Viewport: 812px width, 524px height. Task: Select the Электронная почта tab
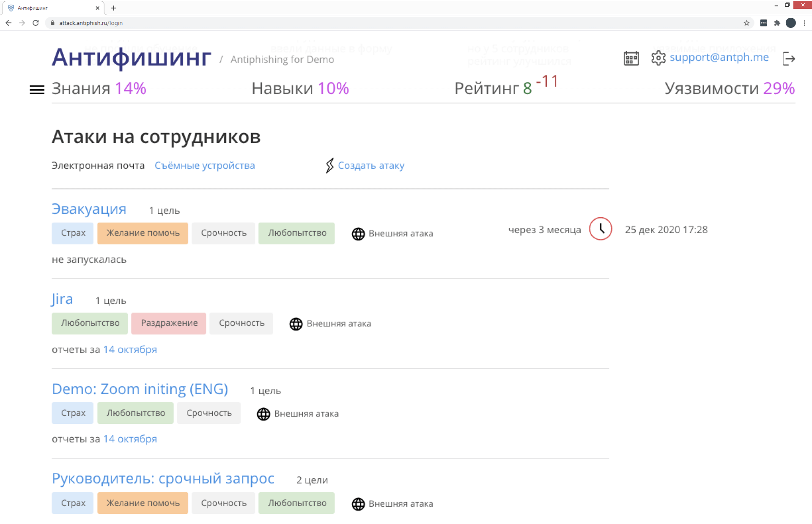[98, 166]
